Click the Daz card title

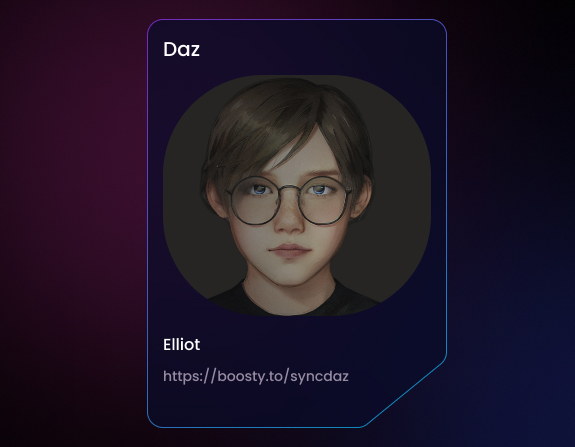coord(181,49)
